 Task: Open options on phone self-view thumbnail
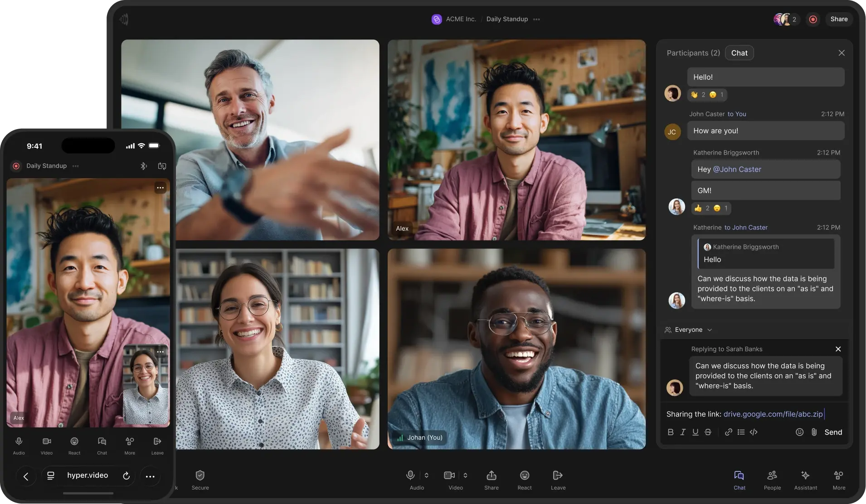pos(161,352)
